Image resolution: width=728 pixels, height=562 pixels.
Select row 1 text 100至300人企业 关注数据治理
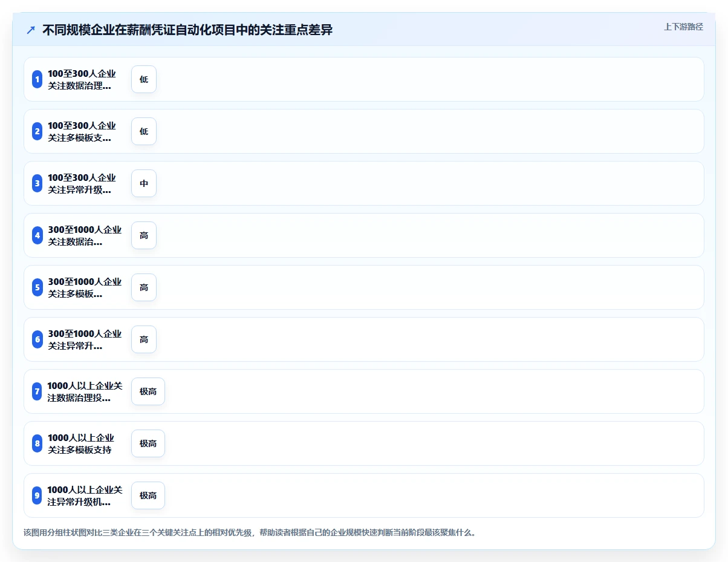pyautogui.click(x=82, y=79)
